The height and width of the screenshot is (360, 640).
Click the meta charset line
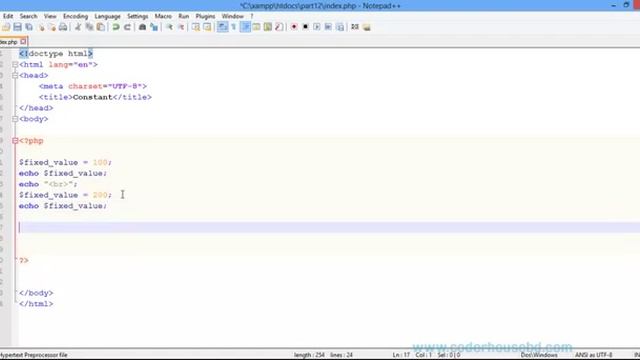[x=93, y=86]
